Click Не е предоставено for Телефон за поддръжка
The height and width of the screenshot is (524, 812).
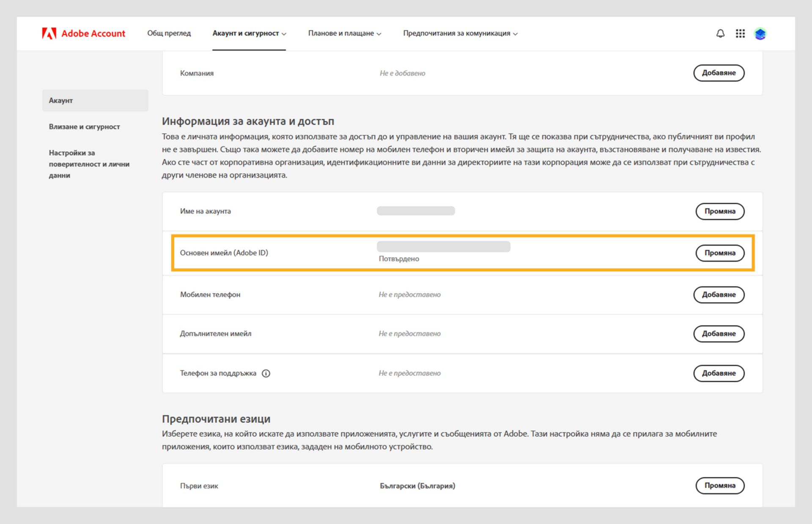pos(409,373)
